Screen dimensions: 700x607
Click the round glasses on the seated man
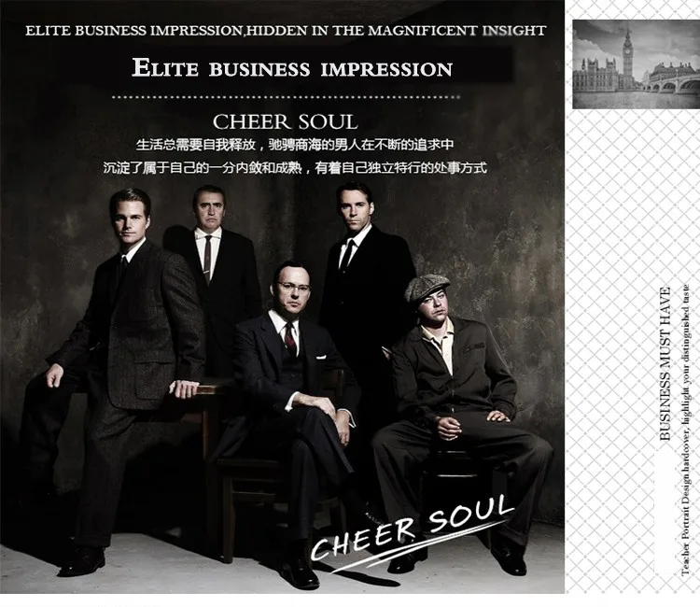point(293,287)
